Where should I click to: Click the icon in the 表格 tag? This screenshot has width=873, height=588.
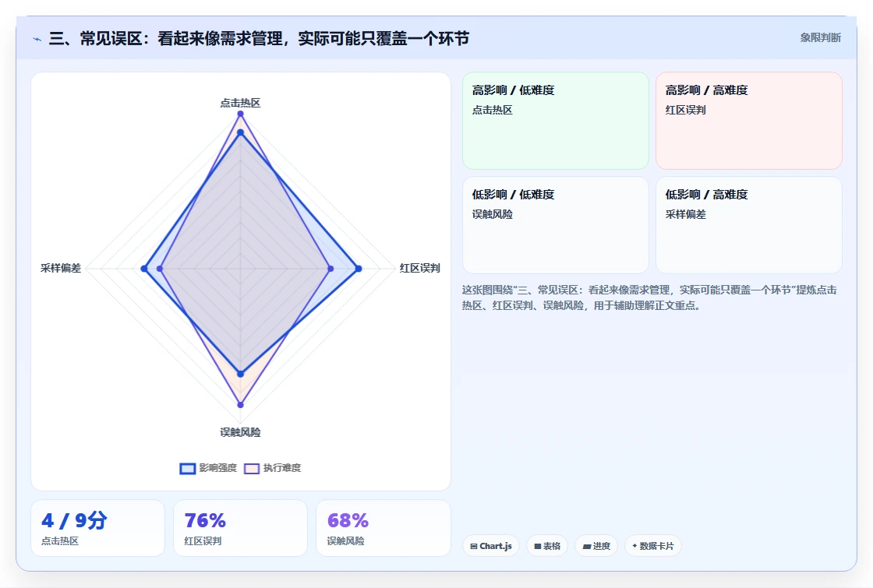pos(537,546)
